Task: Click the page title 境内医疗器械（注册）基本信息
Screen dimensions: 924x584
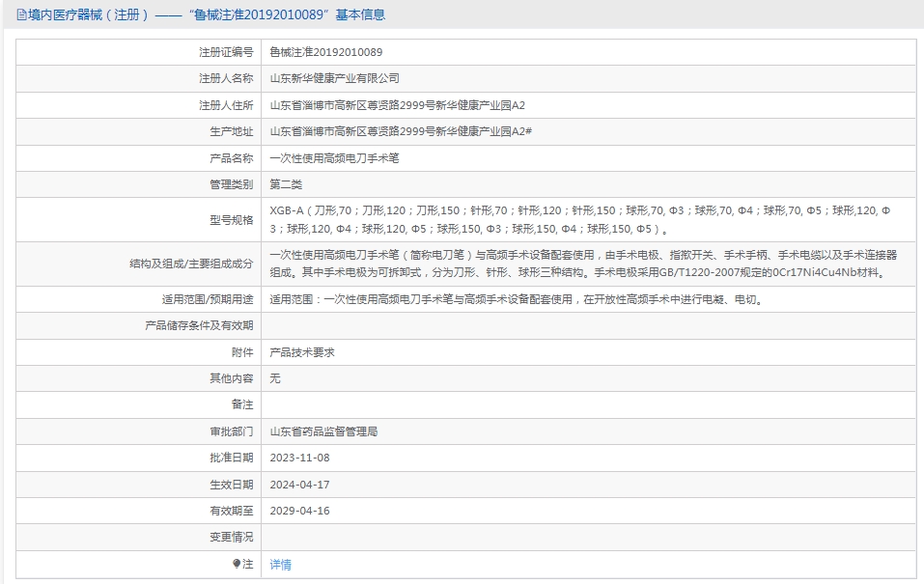Action: [207, 14]
